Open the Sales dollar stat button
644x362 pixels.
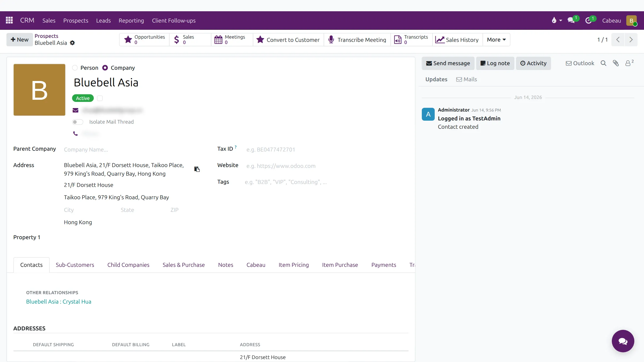190,40
